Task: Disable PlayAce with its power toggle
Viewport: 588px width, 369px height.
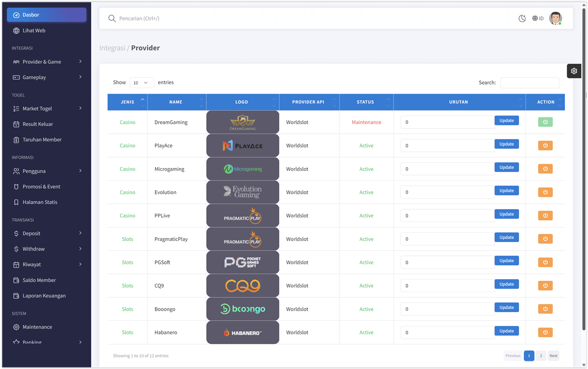Action: [545, 145]
